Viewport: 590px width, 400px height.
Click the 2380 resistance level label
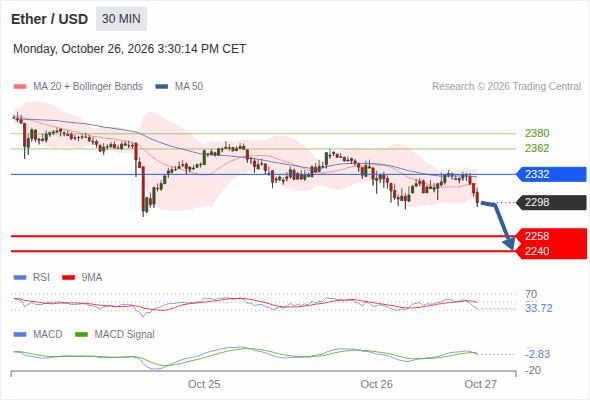coord(537,133)
